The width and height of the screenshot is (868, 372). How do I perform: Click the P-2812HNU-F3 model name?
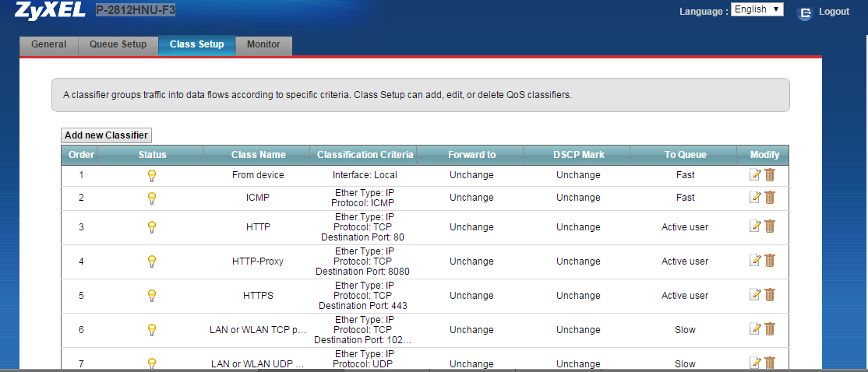pos(136,9)
